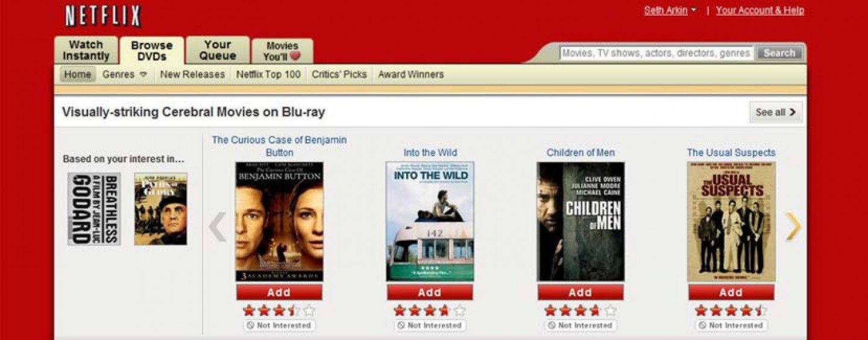
Task: Rate Benjamin Button five stars
Action: point(309,311)
